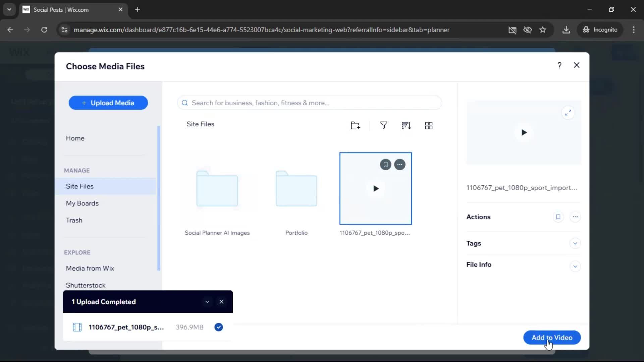Close the Social Posts tab
Viewport: 644px width, 362px height.
(120, 10)
